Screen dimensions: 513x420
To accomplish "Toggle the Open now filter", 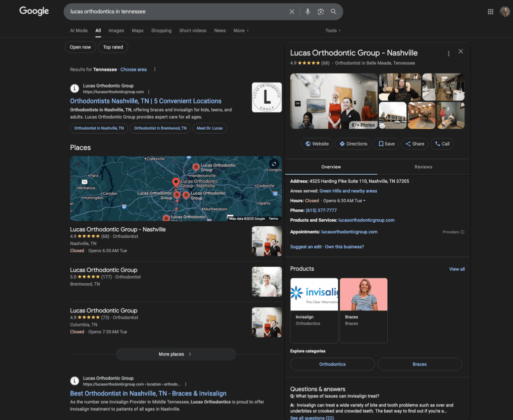I will [x=80, y=47].
